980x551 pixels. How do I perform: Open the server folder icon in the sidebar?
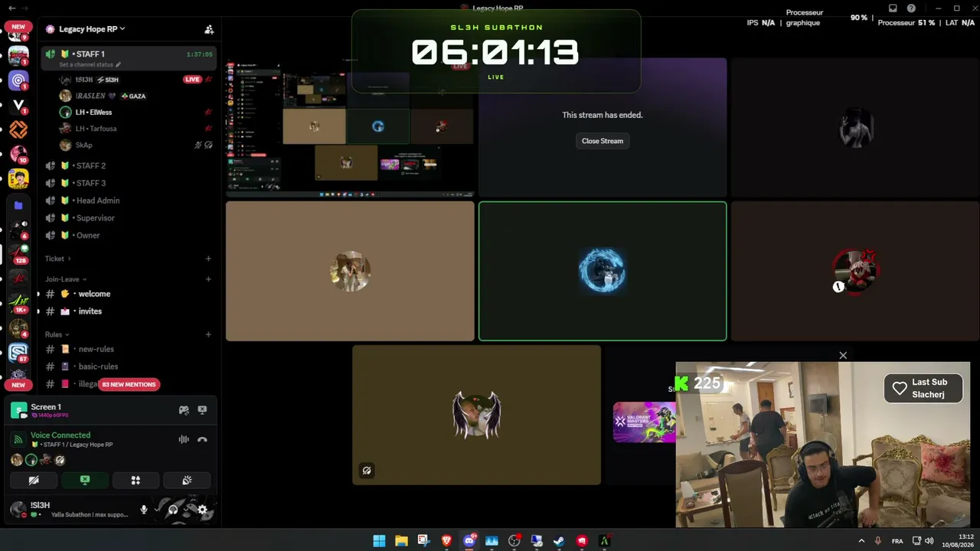click(x=18, y=205)
